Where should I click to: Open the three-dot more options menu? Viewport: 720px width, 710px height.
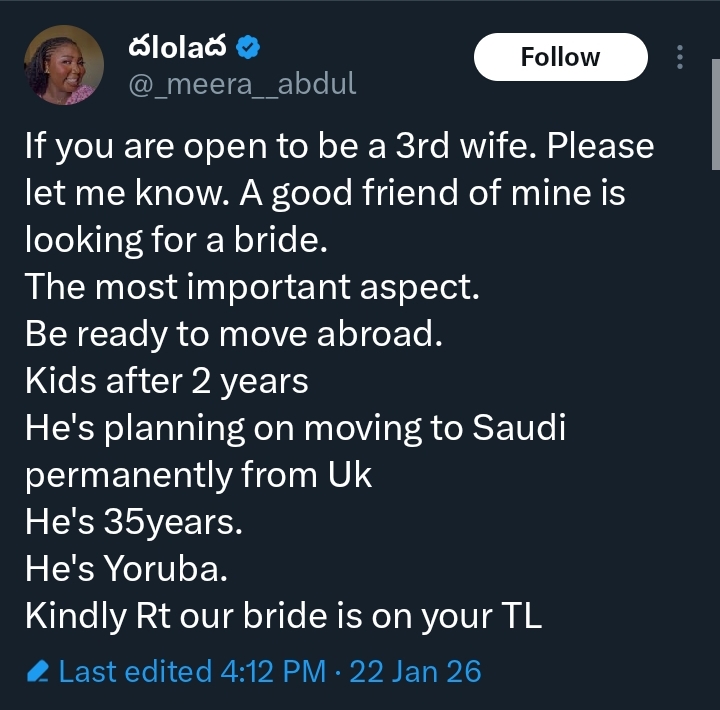pyautogui.click(x=680, y=57)
